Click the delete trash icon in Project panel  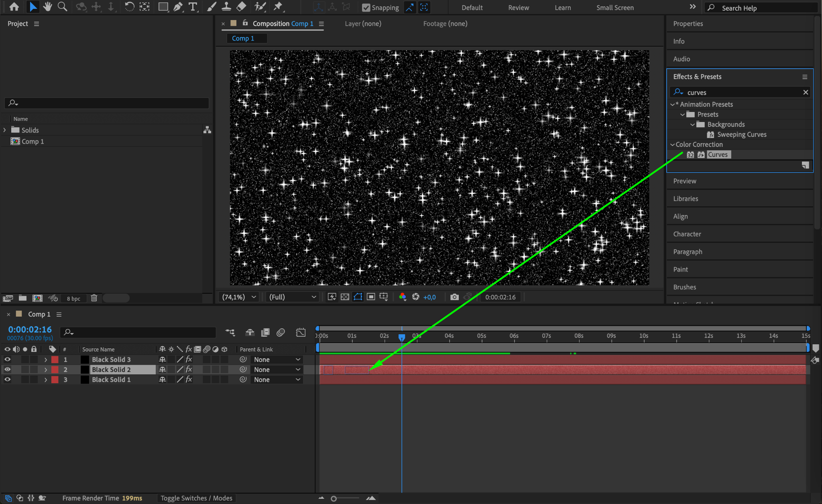click(x=94, y=298)
